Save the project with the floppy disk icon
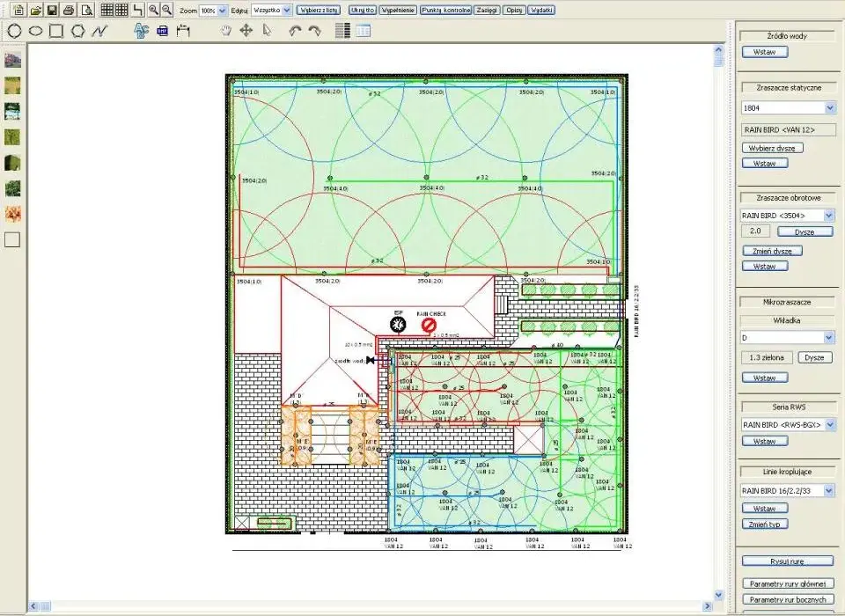 click(x=52, y=10)
